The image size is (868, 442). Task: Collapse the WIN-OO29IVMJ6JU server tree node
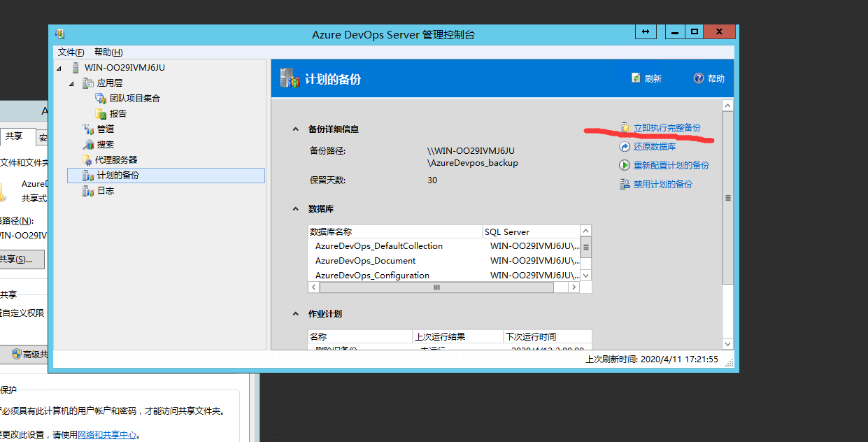(59, 69)
